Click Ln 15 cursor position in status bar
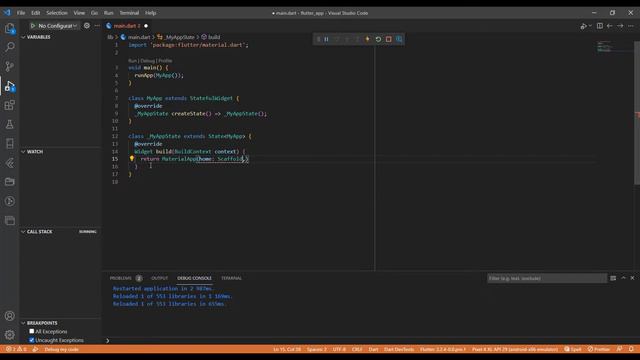This screenshot has height=360, width=640. tap(287, 349)
